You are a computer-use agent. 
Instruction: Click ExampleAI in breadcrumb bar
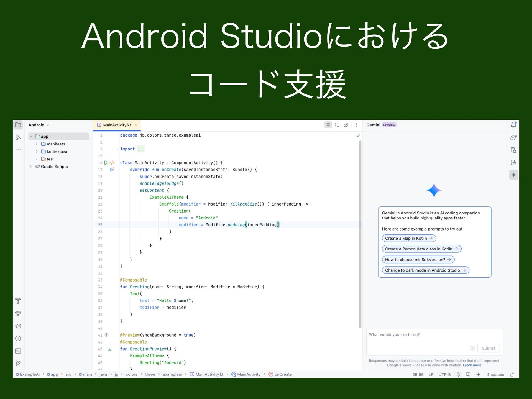coord(28,374)
